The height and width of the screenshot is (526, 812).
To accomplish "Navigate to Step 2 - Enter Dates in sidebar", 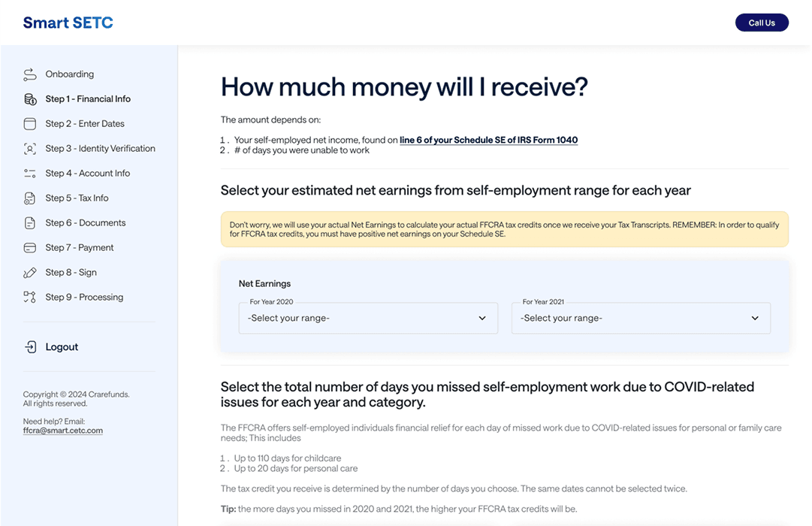I will coord(85,123).
